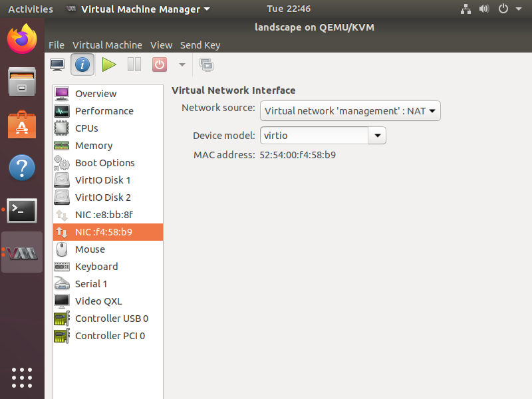Open Files from the dock
532x399 pixels.
(22, 82)
